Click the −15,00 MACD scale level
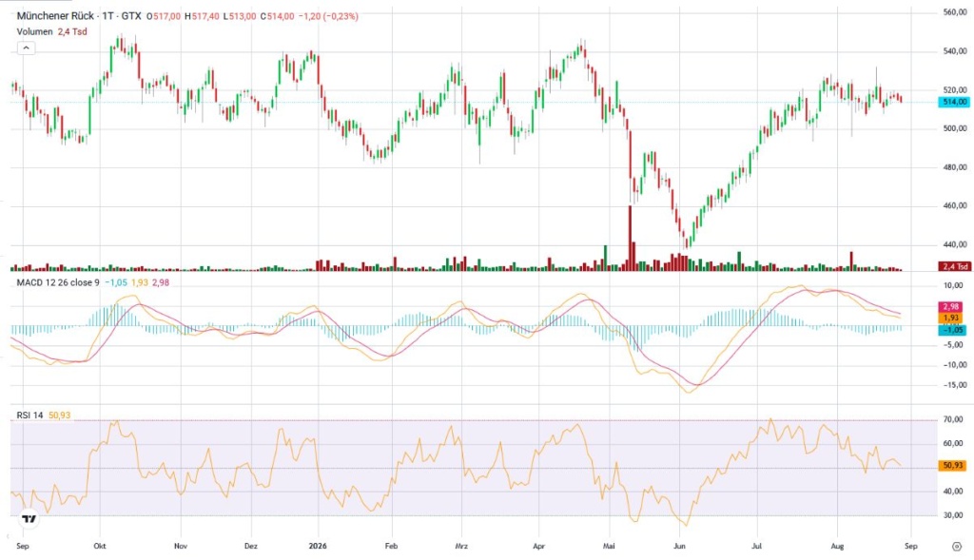This screenshot has width=974, height=560. click(x=953, y=385)
